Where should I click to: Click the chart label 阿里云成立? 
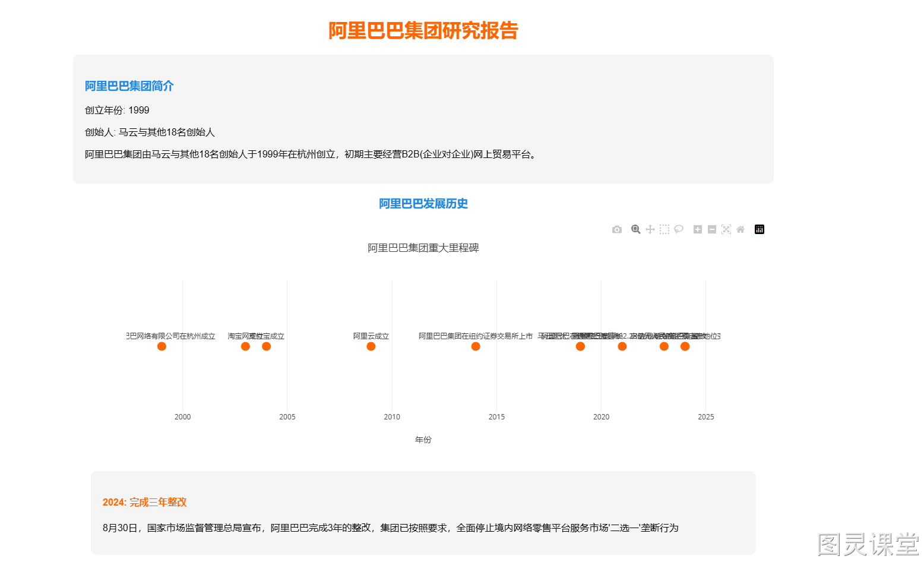[371, 336]
